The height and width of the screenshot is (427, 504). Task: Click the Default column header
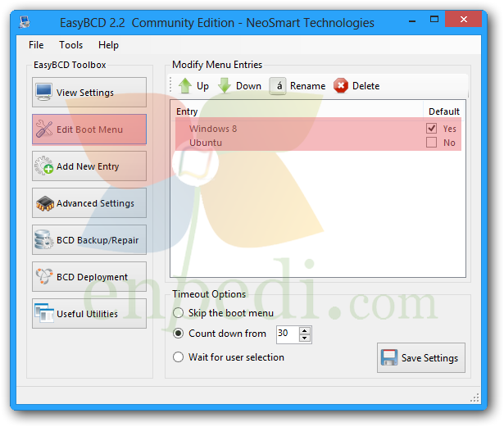point(444,111)
